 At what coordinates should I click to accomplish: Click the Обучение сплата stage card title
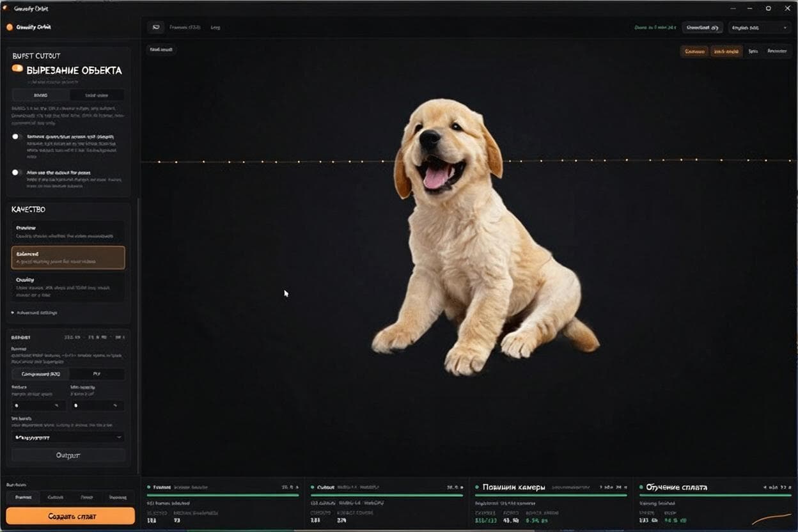tap(677, 487)
